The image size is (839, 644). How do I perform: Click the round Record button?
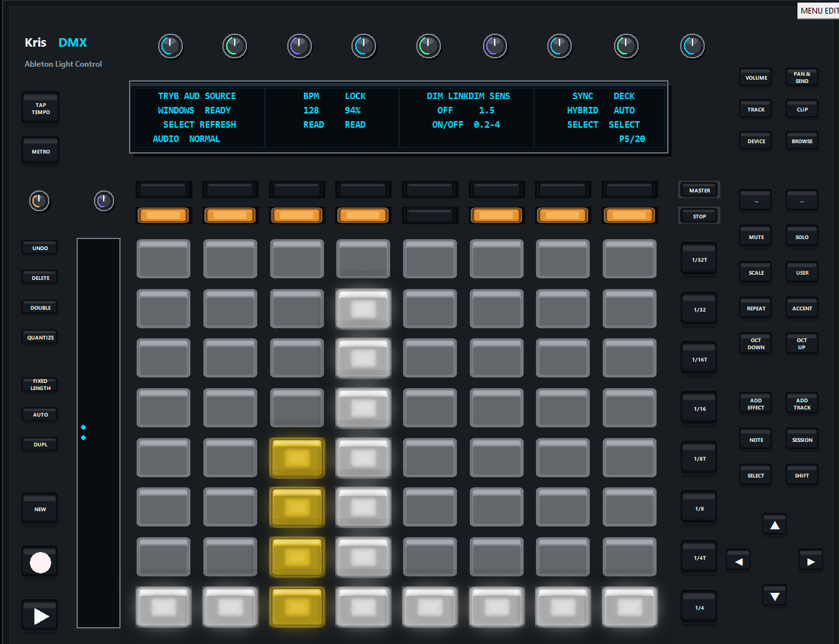coord(40,562)
